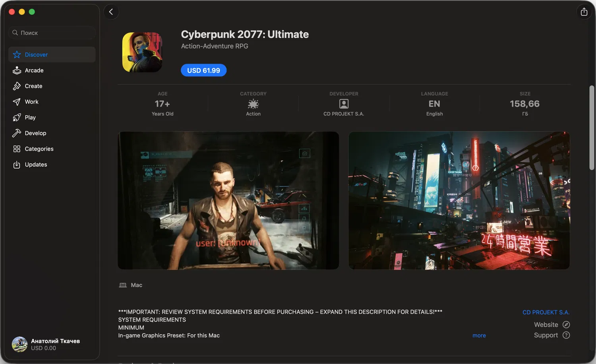Click the Play rocket icon
The image size is (596, 364).
[17, 117]
